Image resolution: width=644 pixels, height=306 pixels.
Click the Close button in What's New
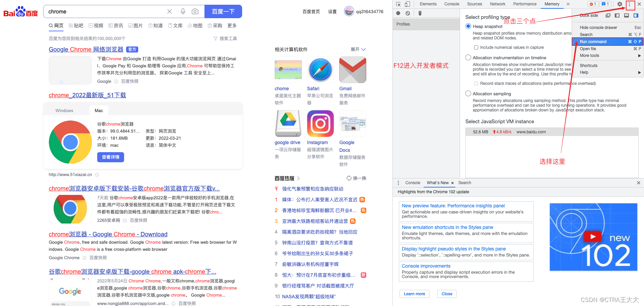[x=447, y=294]
